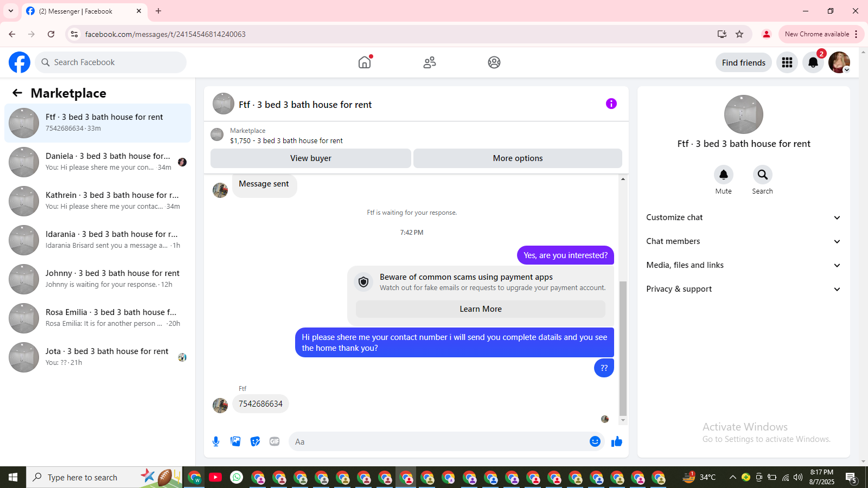Open the account profile picture menu
This screenshot has height=488, width=868.
[x=839, y=62]
